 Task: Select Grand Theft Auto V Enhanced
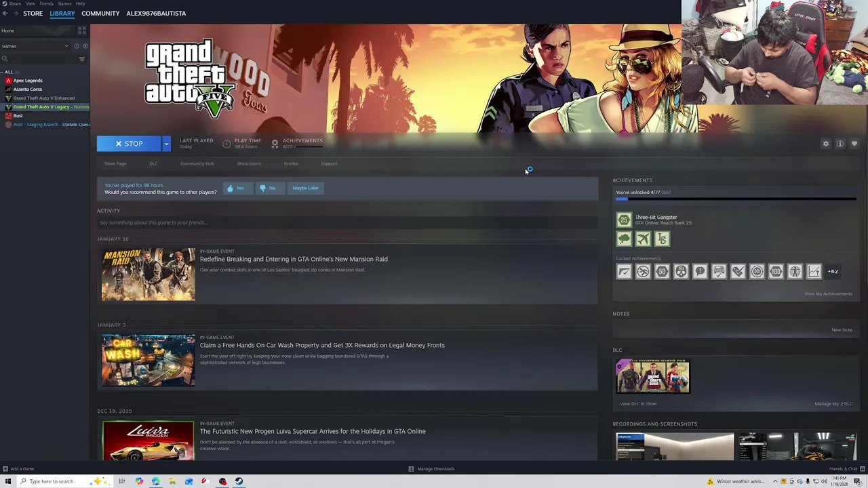click(x=44, y=98)
